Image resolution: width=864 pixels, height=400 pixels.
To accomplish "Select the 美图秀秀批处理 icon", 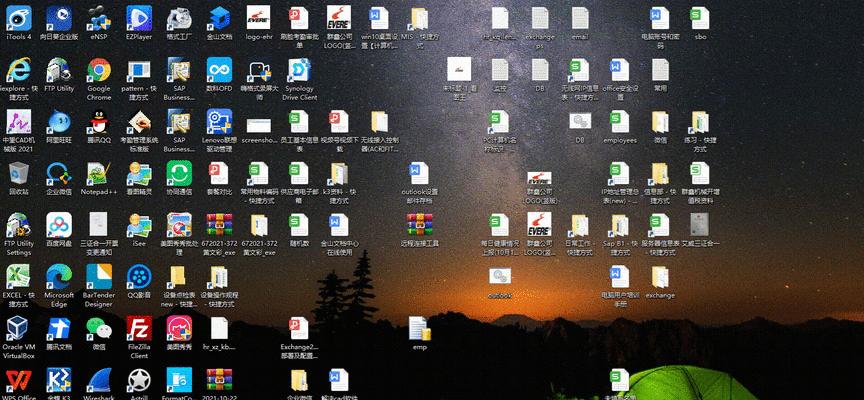I will [x=179, y=225].
